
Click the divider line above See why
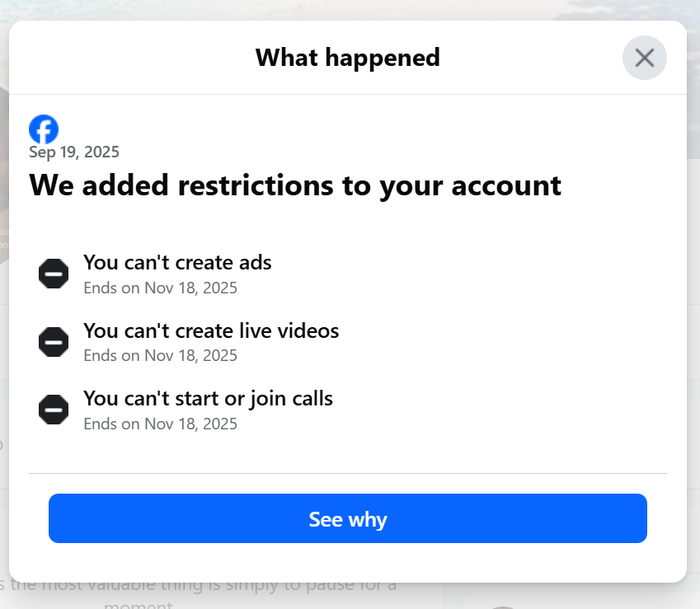(347, 473)
